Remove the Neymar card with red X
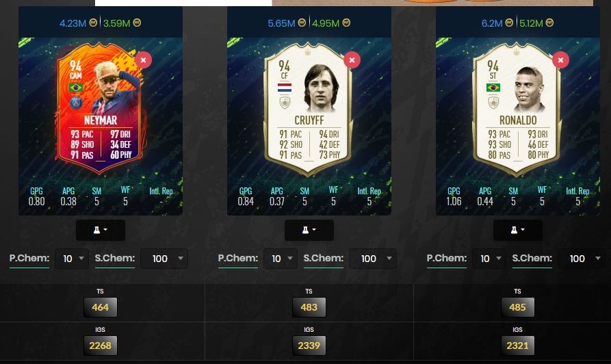The width and height of the screenshot is (611, 364). click(x=144, y=60)
